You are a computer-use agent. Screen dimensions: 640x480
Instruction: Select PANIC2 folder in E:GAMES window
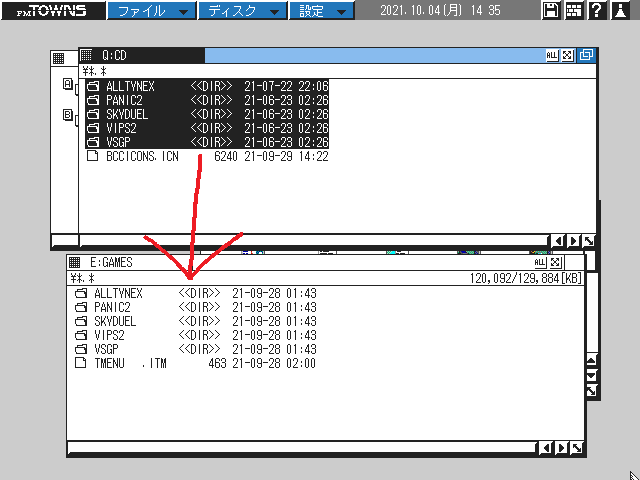(195, 307)
